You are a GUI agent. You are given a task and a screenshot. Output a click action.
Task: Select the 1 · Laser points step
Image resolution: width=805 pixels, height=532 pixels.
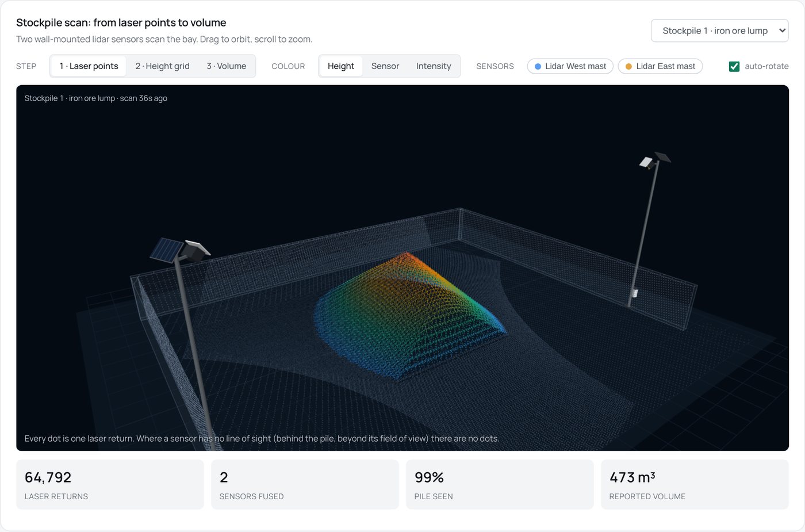[89, 66]
